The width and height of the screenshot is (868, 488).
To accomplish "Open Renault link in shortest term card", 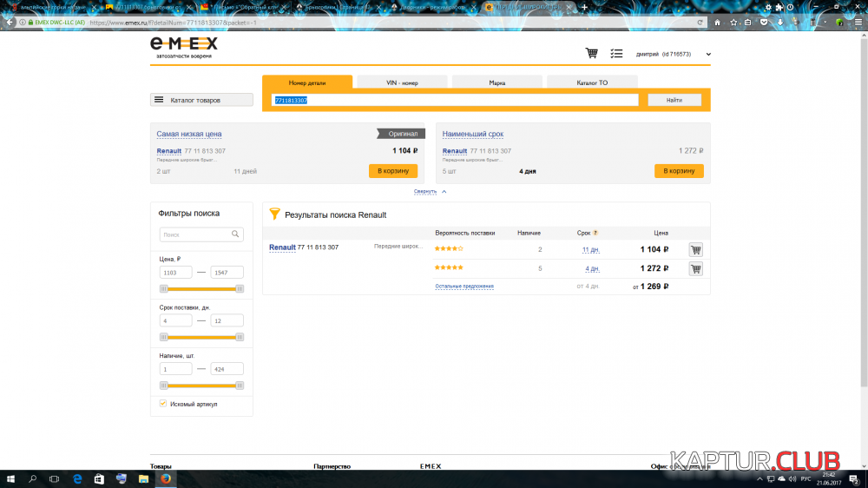I will pos(455,151).
